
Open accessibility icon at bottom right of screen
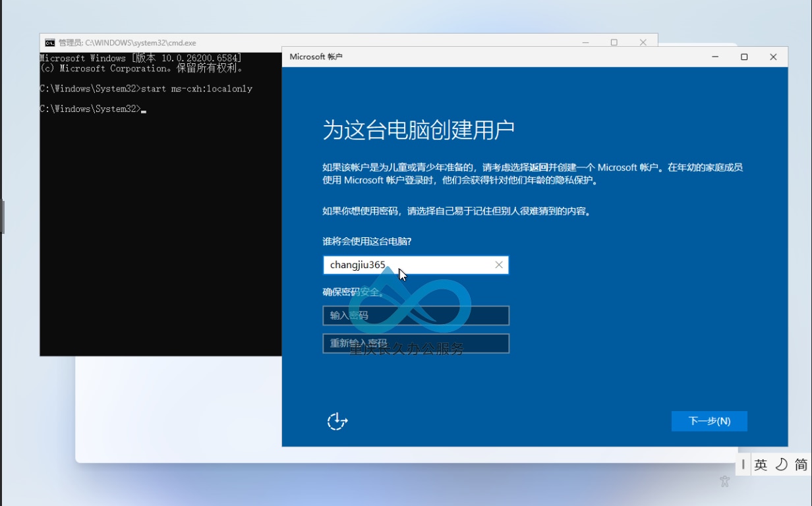[725, 482]
